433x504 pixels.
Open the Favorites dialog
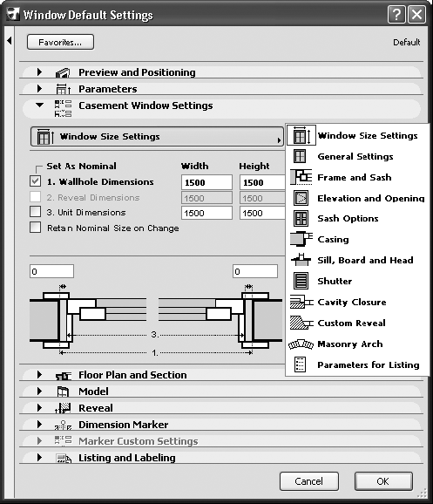click(x=60, y=42)
